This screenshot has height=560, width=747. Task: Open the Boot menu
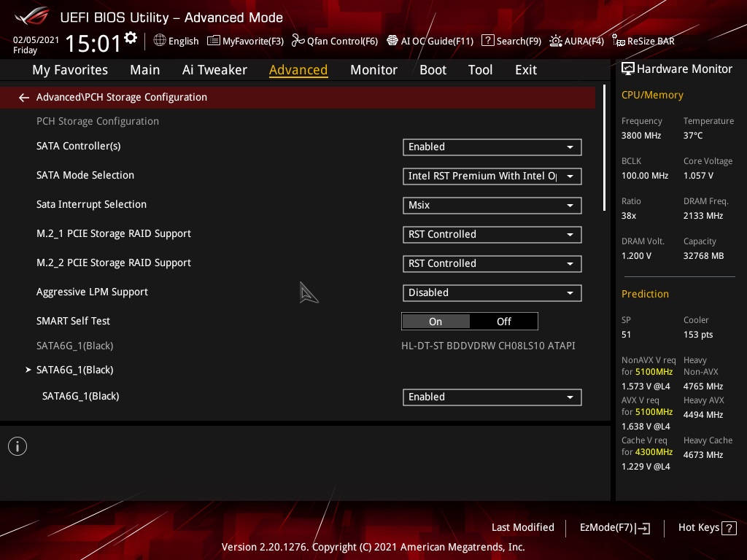433,69
